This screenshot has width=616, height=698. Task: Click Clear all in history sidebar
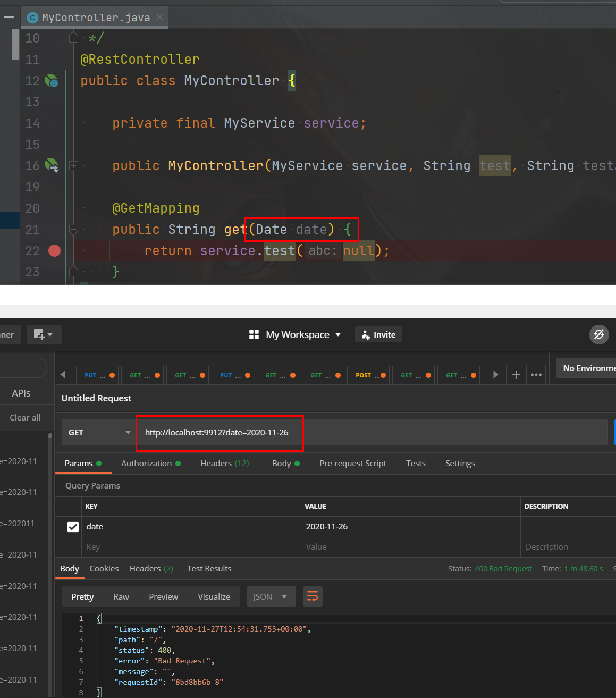pos(25,417)
